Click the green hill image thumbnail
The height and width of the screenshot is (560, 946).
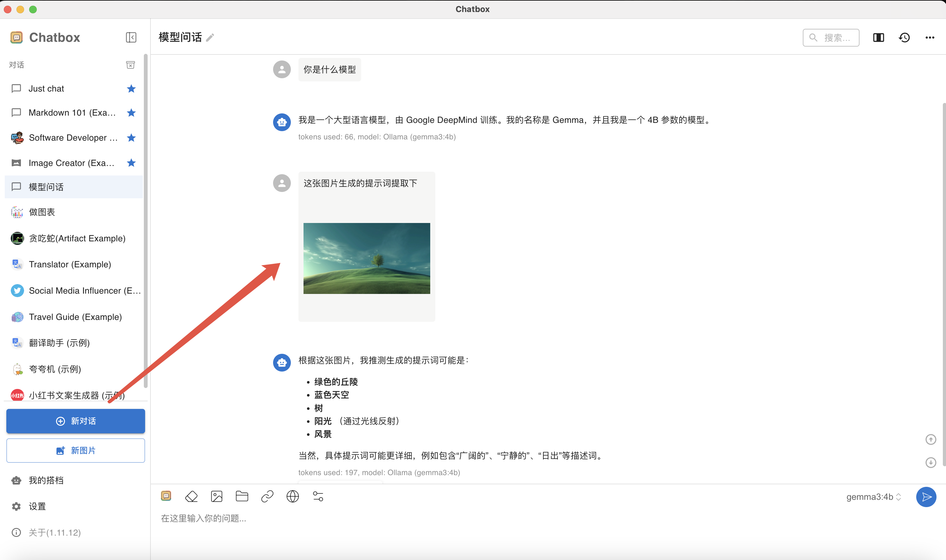[367, 258]
